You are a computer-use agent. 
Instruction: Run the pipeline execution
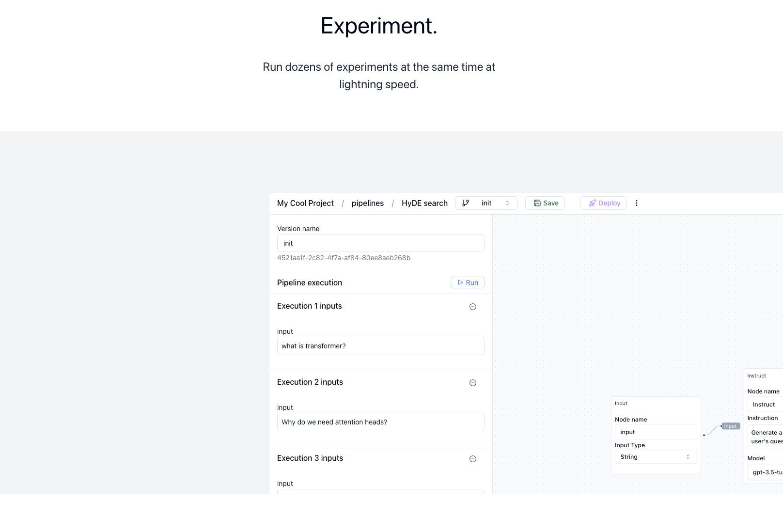(x=468, y=282)
